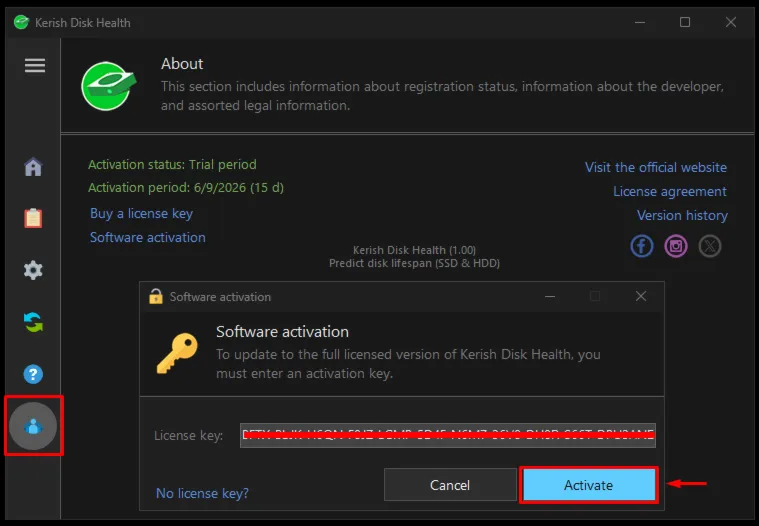
Task: Click the Cancel button in activation dialog
Action: (x=450, y=485)
